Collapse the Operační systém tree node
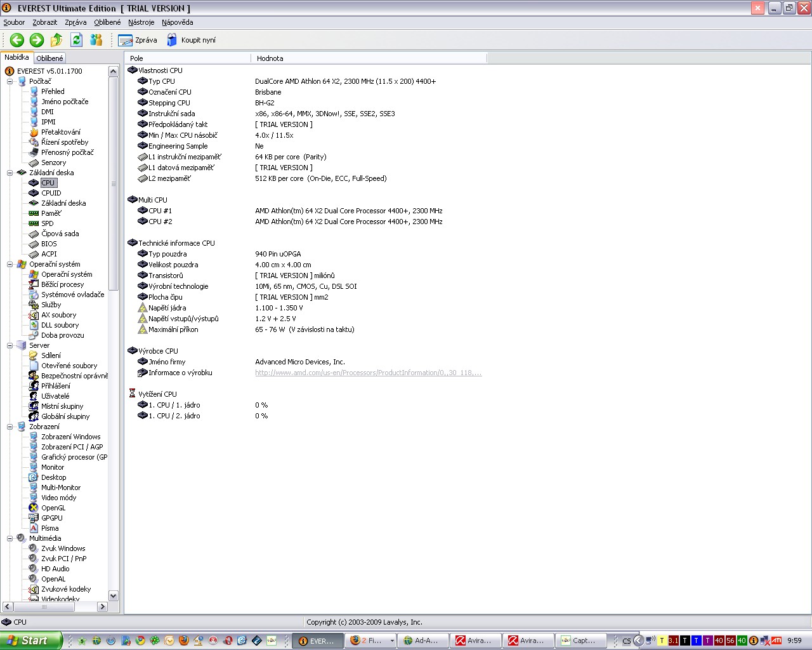This screenshot has height=650, width=812. pos(10,264)
